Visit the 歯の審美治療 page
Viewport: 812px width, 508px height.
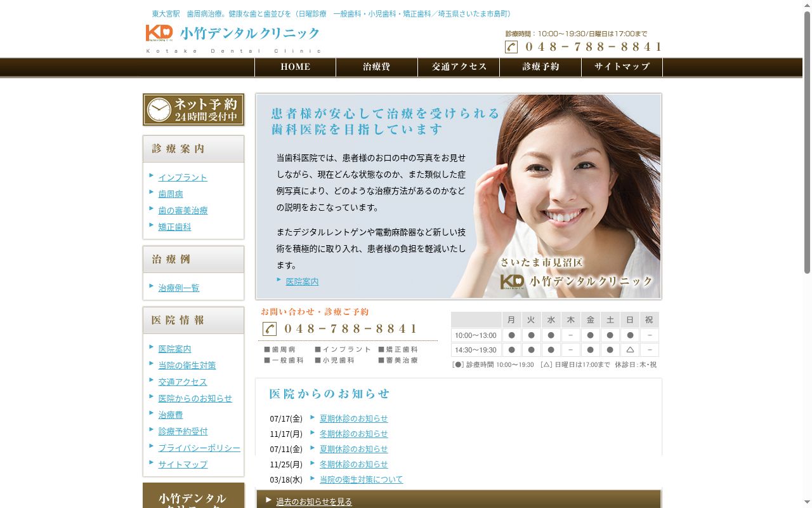tap(183, 210)
